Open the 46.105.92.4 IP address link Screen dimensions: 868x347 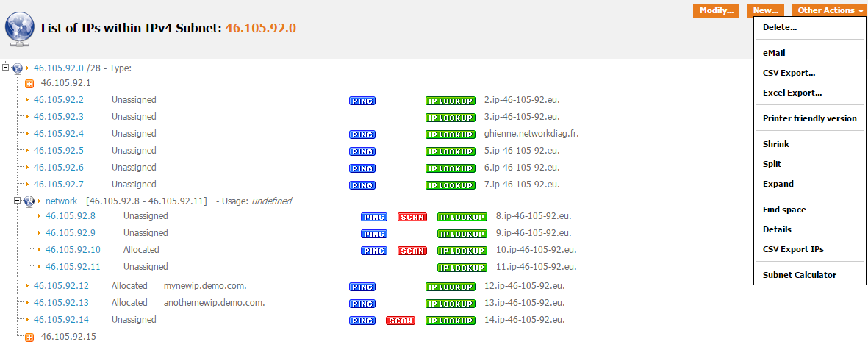59,134
